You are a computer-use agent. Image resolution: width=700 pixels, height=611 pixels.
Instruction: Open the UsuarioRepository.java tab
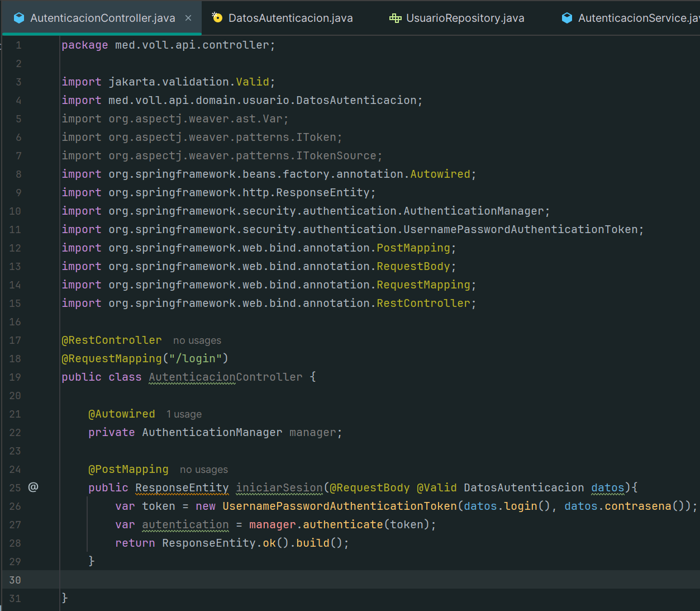pyautogui.click(x=465, y=18)
